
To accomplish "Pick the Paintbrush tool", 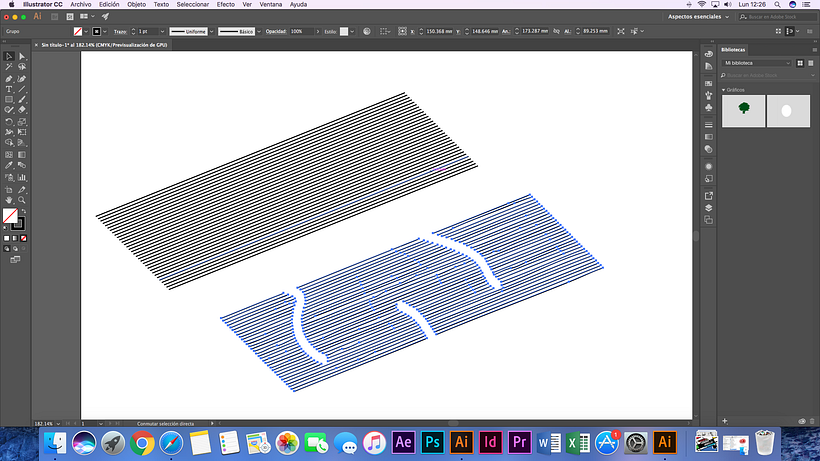I will pyautogui.click(x=22, y=99).
